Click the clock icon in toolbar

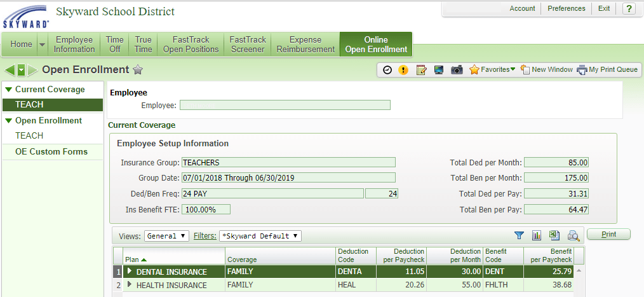[387, 70]
